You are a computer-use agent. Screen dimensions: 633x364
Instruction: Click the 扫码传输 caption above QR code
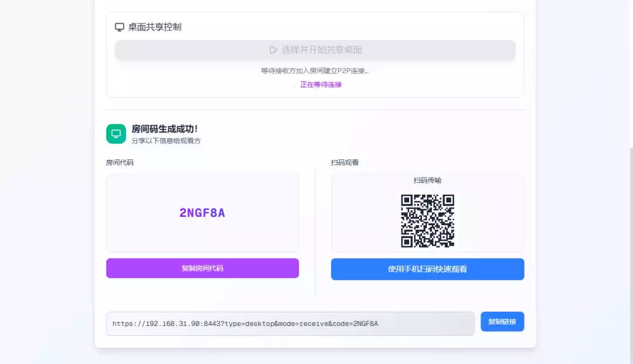tap(427, 181)
